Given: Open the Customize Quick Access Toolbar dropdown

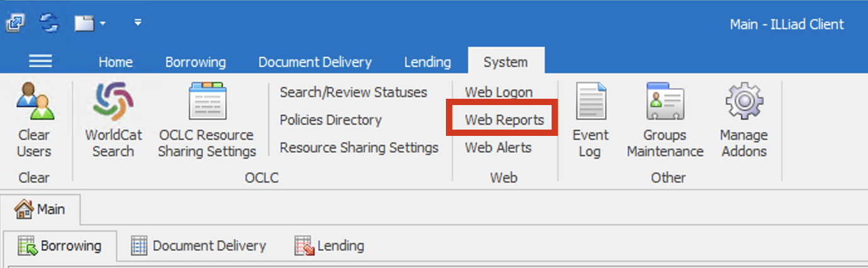Looking at the screenshot, I should point(138,23).
